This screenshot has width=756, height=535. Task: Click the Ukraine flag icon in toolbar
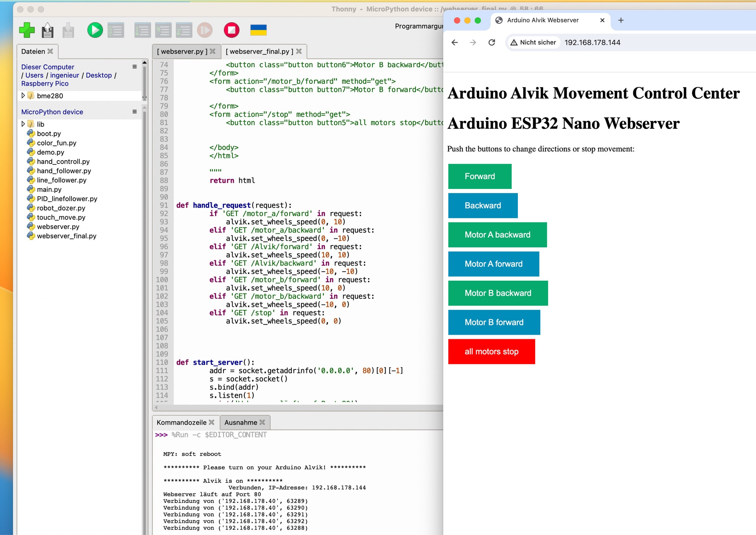[x=259, y=30]
